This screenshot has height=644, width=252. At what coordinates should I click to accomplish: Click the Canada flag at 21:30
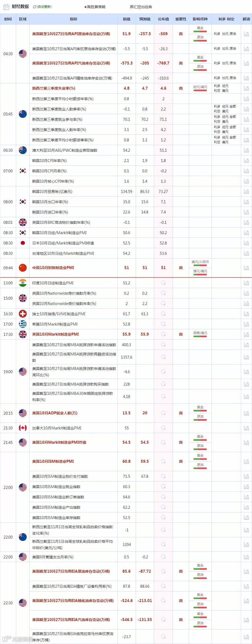23,428
